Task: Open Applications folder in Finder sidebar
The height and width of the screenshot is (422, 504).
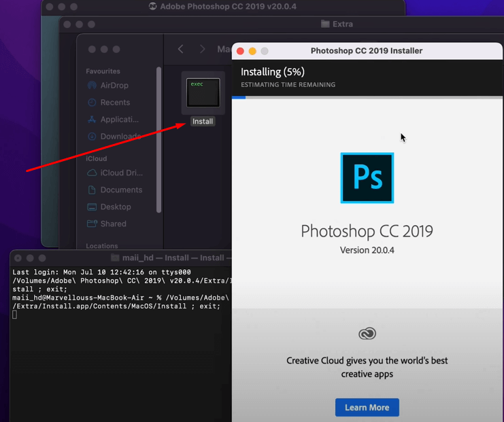Action: 113,120
